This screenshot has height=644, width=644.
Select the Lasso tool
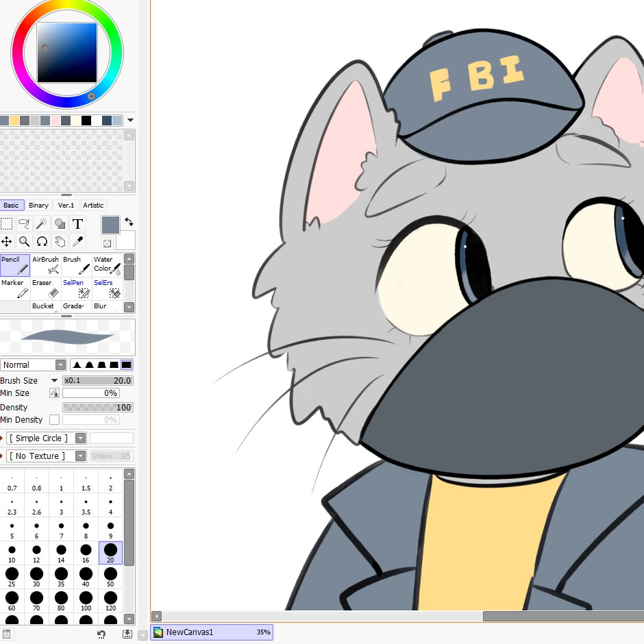(24, 224)
